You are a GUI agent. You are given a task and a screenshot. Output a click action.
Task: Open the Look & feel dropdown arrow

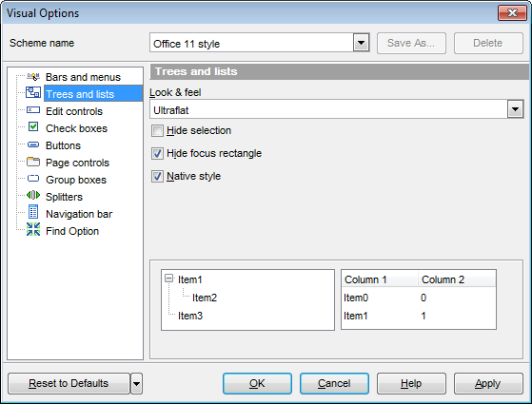[516, 109]
